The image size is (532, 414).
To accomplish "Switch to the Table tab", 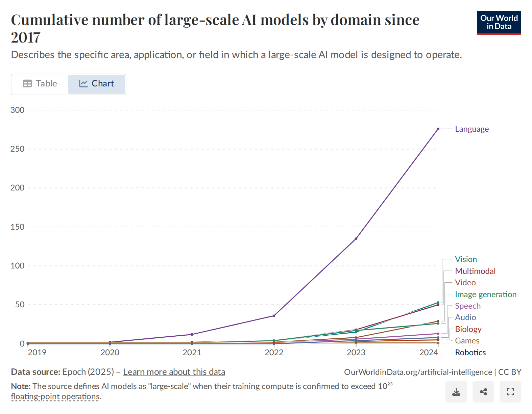I will pos(40,84).
